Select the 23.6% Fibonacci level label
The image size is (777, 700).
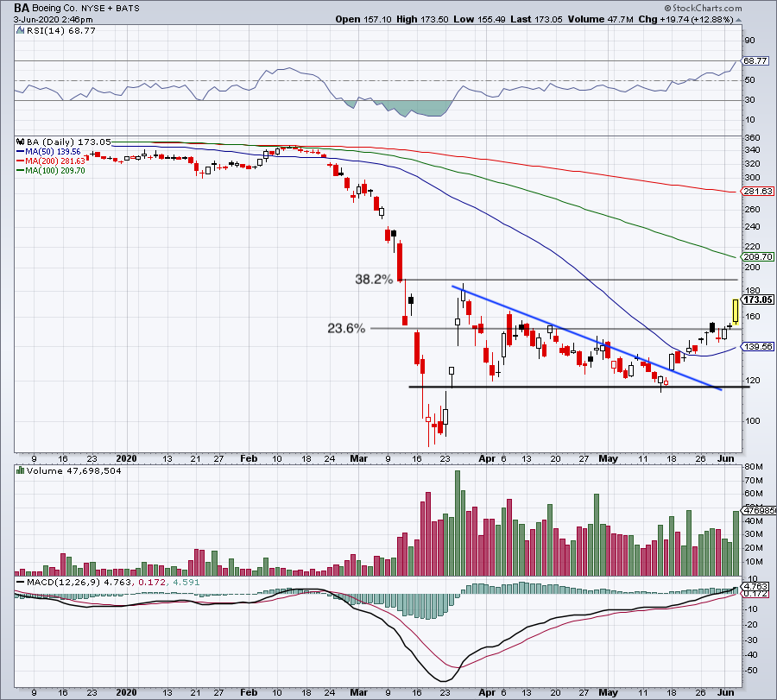345,328
